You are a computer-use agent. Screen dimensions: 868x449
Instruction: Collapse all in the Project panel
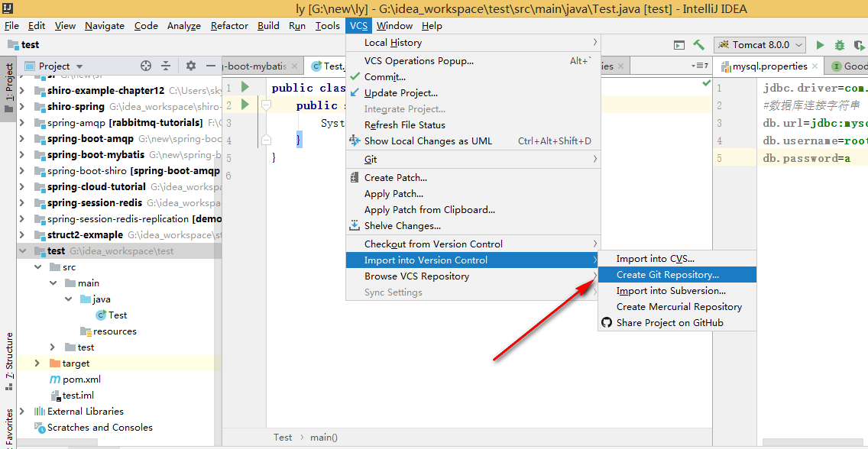click(166, 66)
